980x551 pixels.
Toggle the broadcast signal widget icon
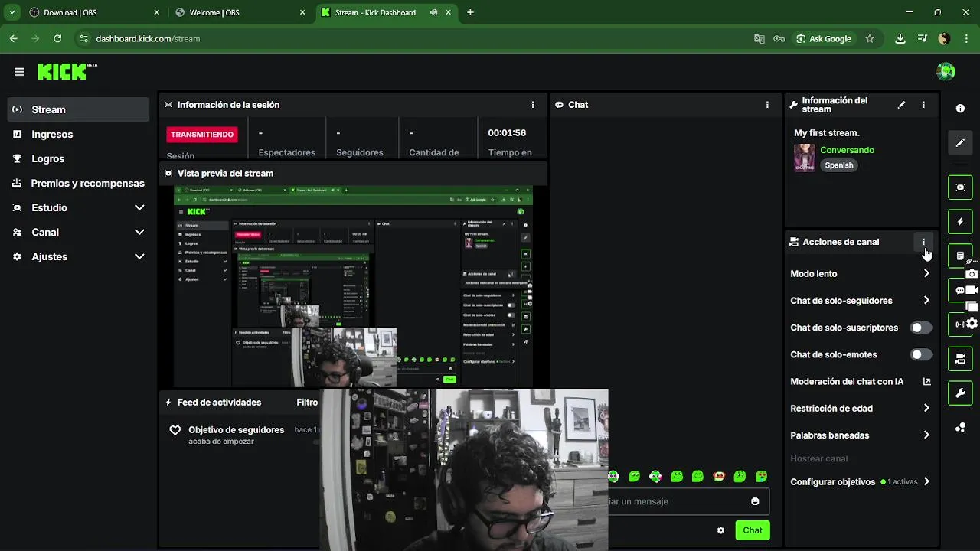960,324
